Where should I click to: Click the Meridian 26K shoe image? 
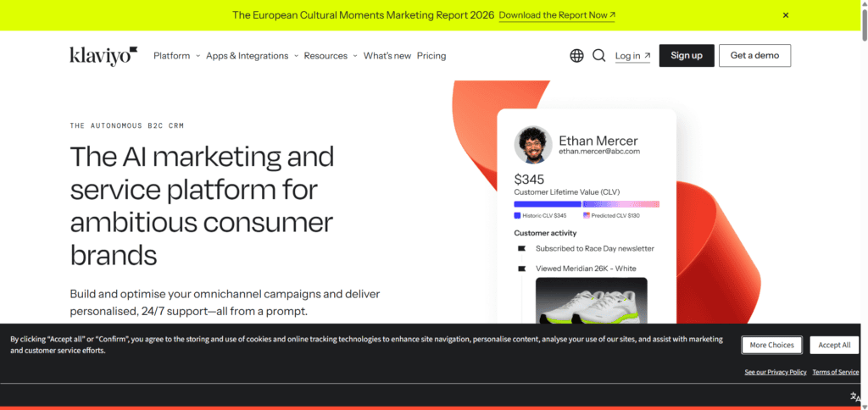click(591, 301)
